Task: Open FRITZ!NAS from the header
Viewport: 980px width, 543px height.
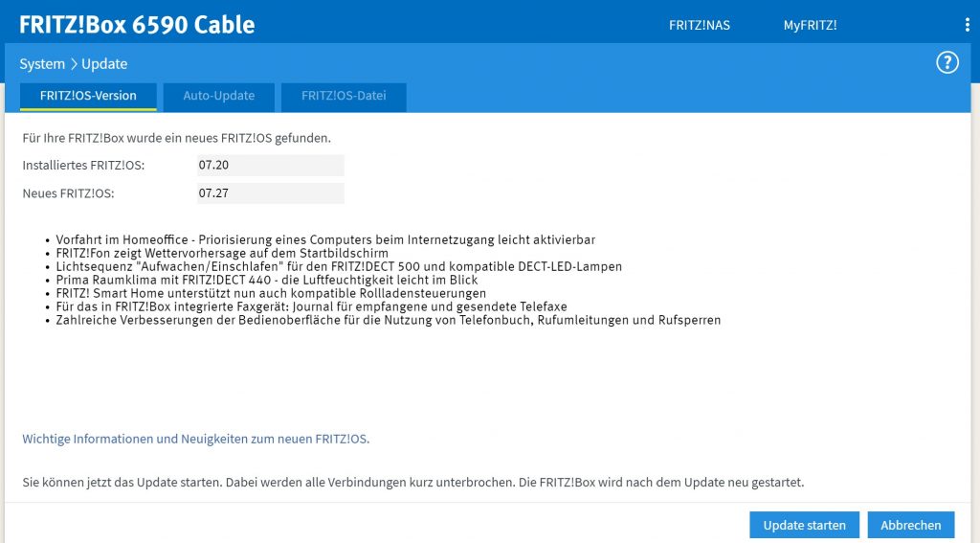Action: pyautogui.click(x=700, y=25)
